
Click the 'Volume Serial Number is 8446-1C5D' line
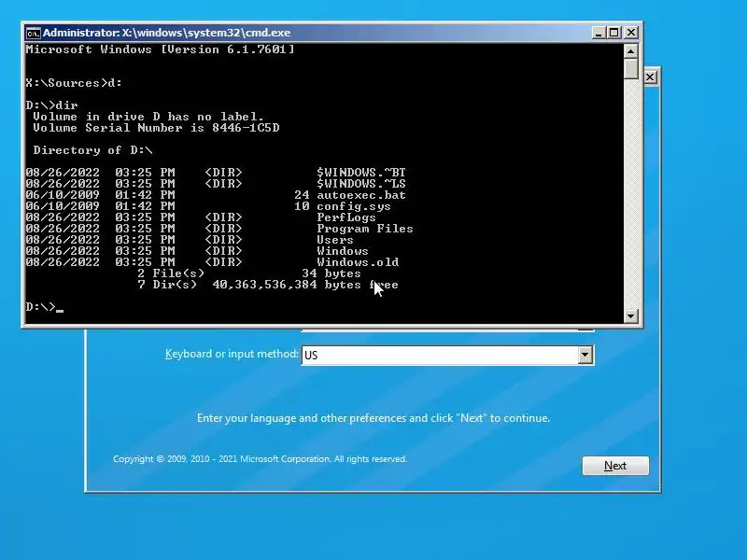pyautogui.click(x=156, y=128)
